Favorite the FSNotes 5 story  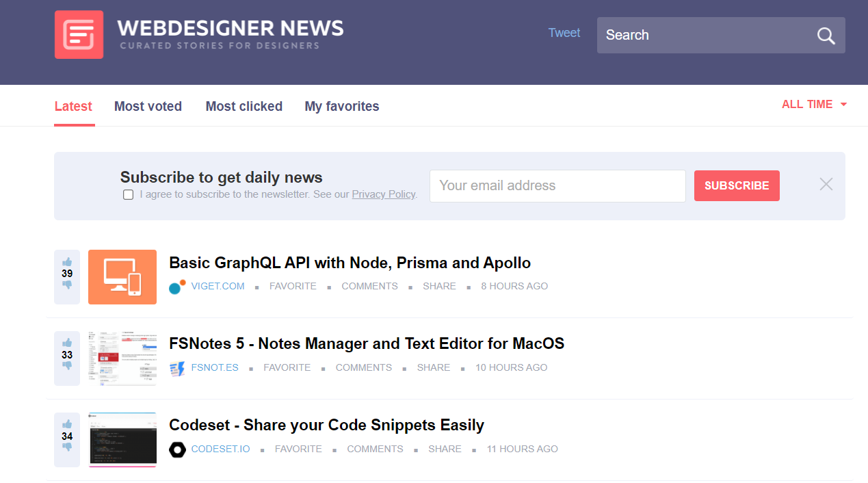coord(287,367)
